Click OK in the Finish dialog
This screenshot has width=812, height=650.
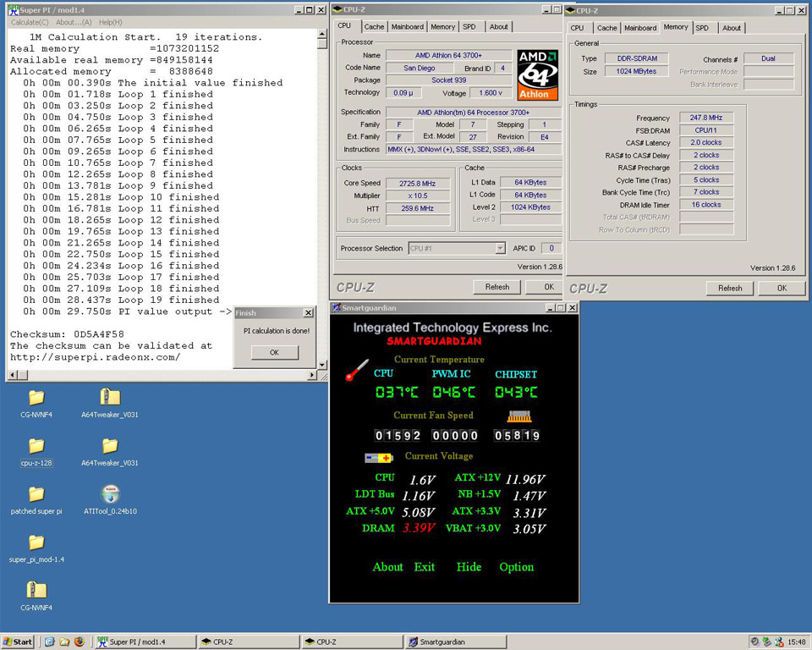[273, 352]
